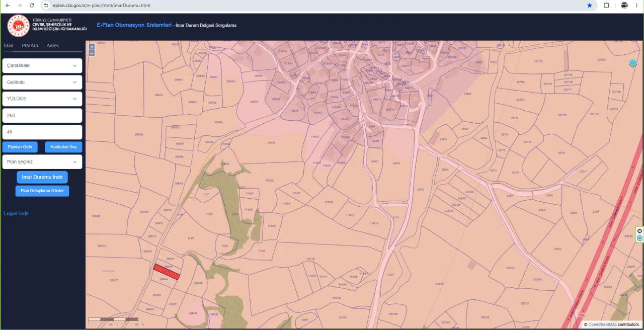This screenshot has height=330, width=644.
Task: Open the browser extensions puzzle icon
Action: pos(606,5)
